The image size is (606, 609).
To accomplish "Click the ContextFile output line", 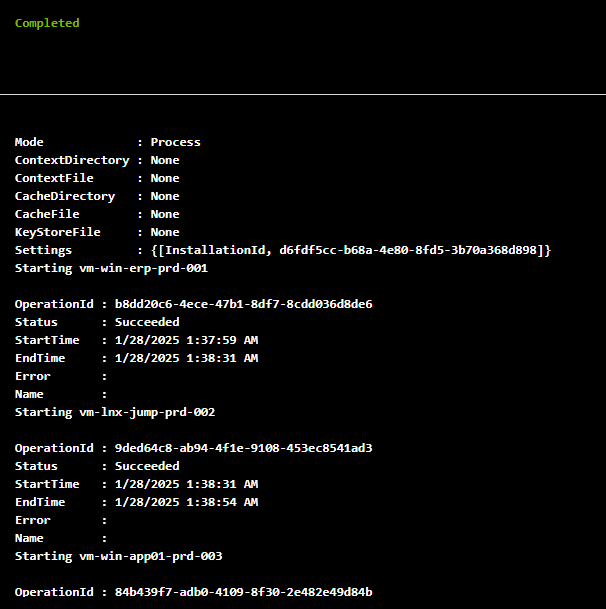I will 97,178.
